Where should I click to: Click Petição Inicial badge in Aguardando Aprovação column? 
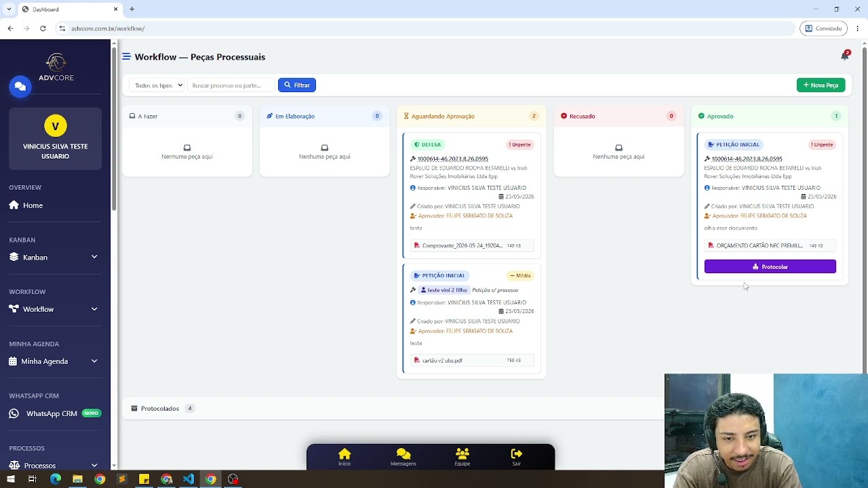(439, 276)
